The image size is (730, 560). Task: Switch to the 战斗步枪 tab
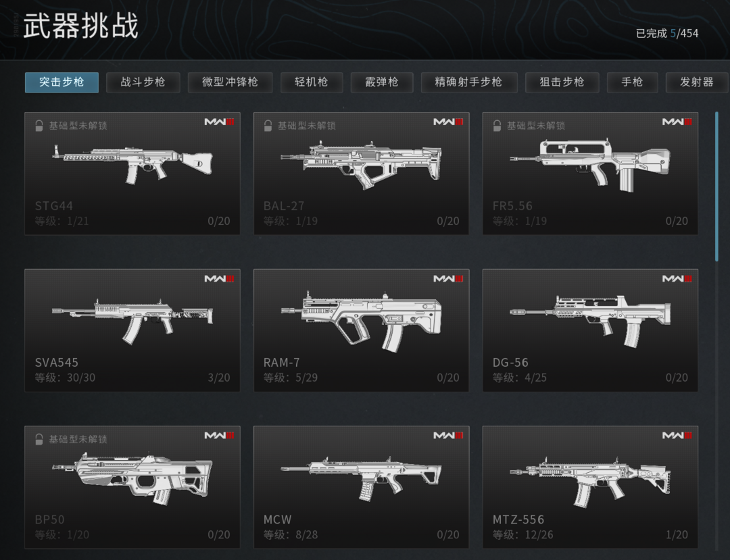click(143, 82)
